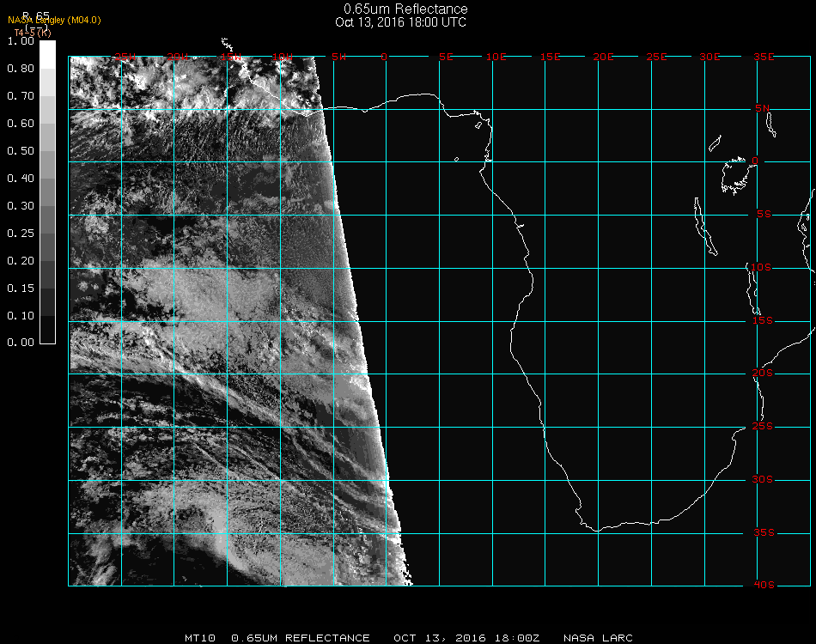
Task: Click the 5W longitude label
Action: 338,57
